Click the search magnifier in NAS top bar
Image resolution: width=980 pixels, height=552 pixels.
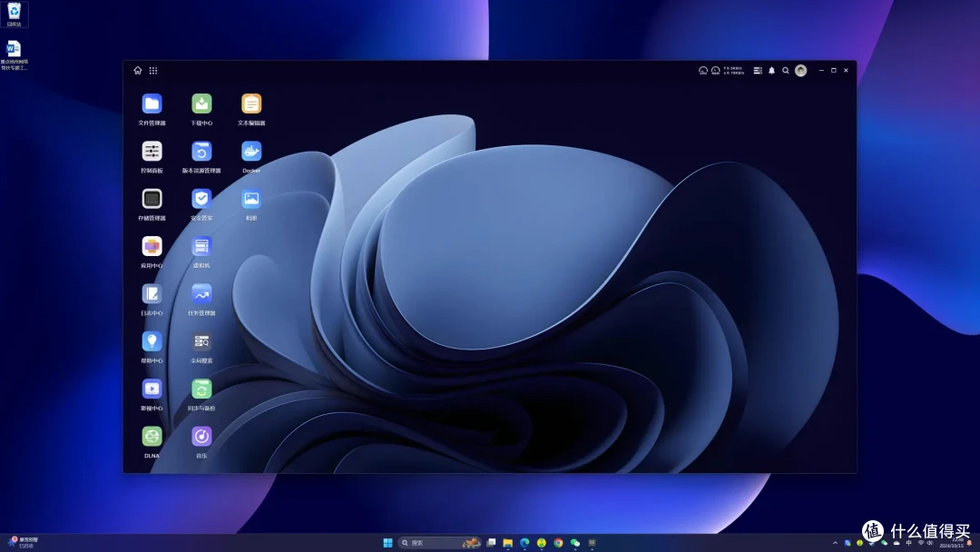point(786,71)
